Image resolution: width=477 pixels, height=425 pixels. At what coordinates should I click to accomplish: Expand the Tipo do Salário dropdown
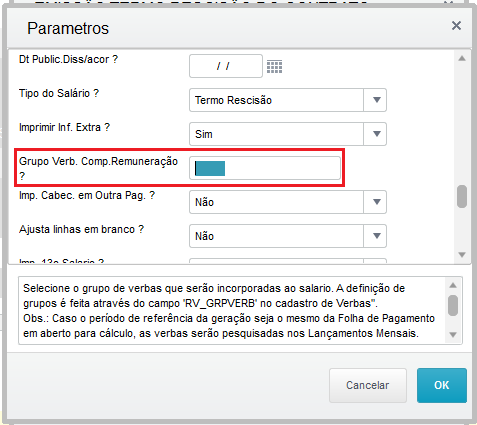376,100
